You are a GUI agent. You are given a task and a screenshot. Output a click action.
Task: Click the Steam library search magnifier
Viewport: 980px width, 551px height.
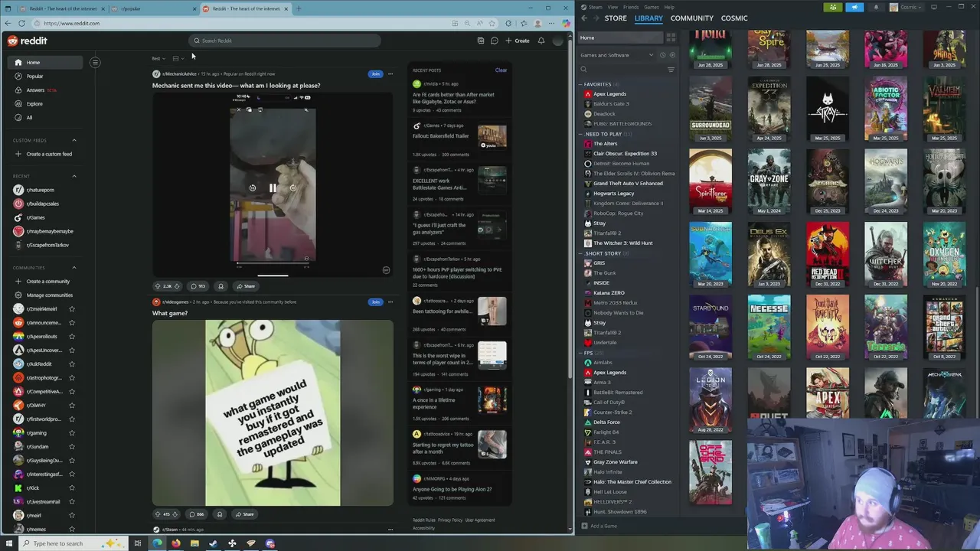[584, 70]
